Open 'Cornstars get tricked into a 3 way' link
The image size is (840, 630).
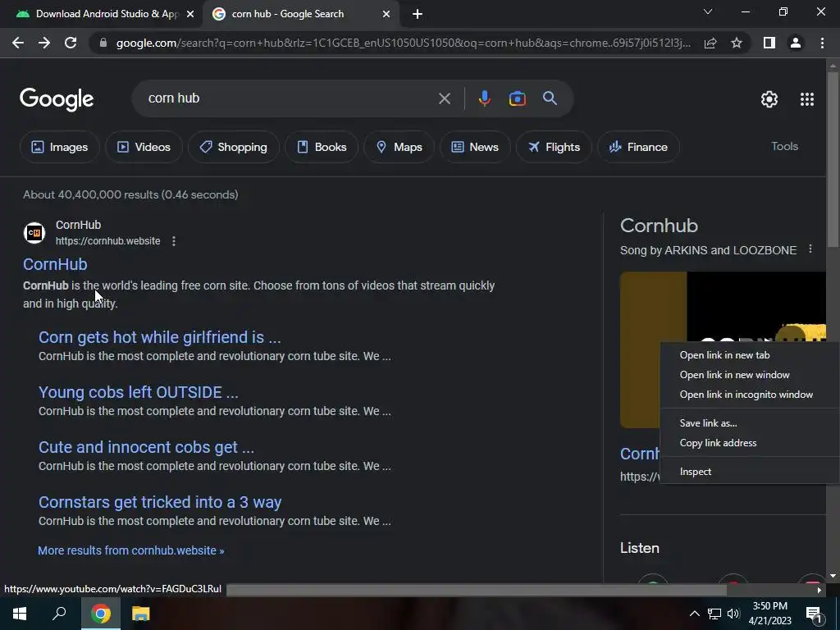160,503
